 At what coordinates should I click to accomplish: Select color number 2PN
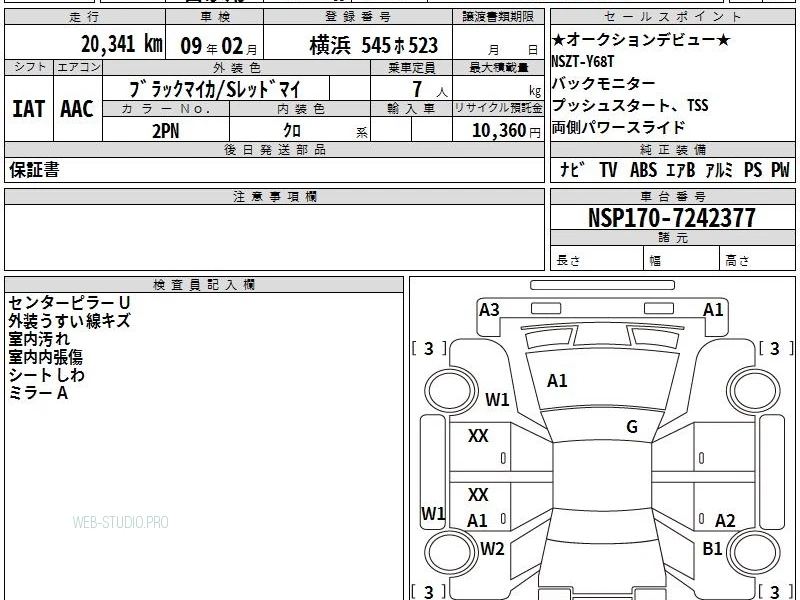[x=166, y=131]
